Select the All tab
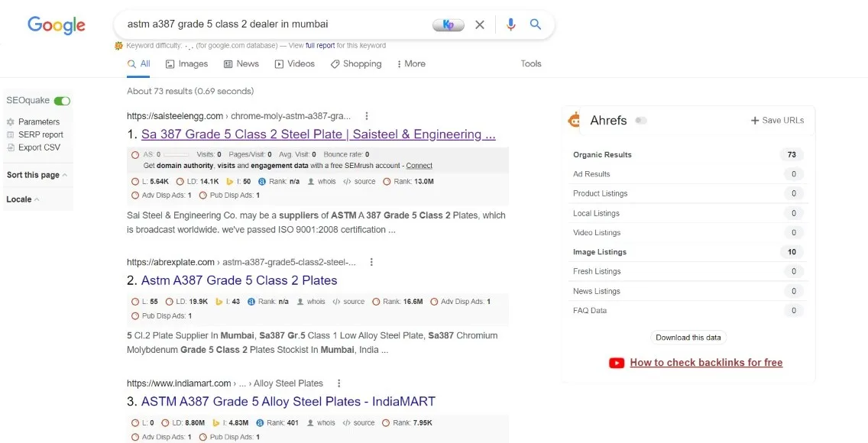Screen dimensions: 868x443 pos(138,64)
